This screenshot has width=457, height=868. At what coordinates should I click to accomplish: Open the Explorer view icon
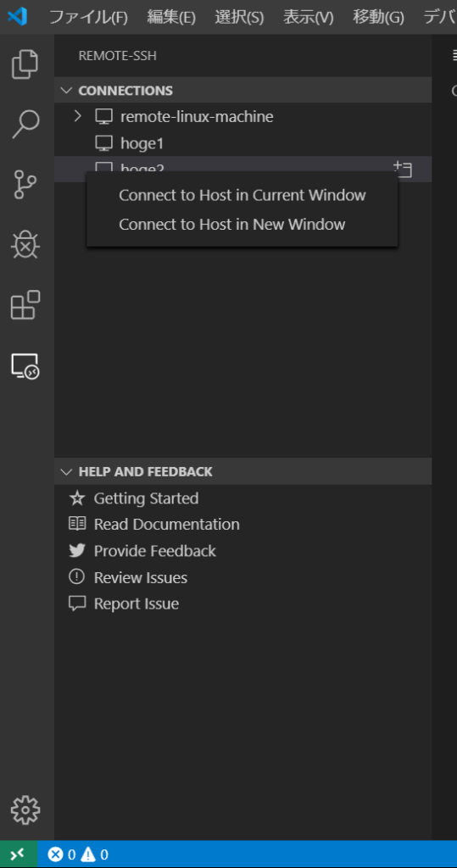25,64
